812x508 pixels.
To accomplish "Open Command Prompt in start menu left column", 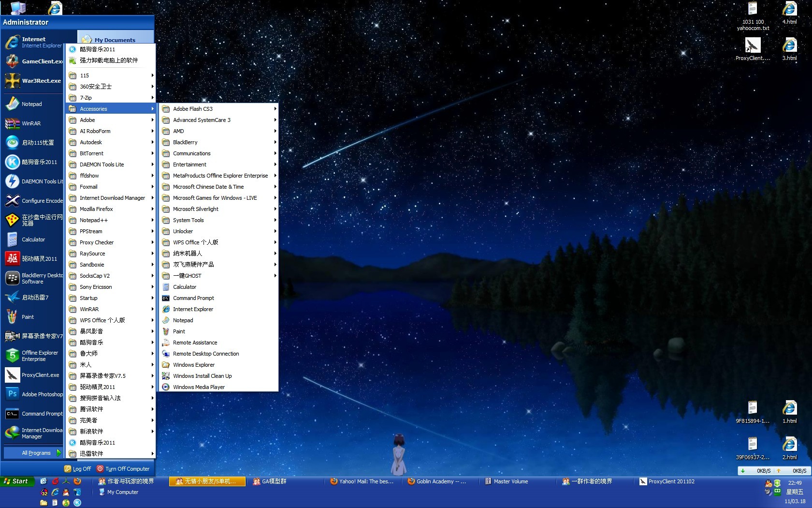I will (33, 414).
